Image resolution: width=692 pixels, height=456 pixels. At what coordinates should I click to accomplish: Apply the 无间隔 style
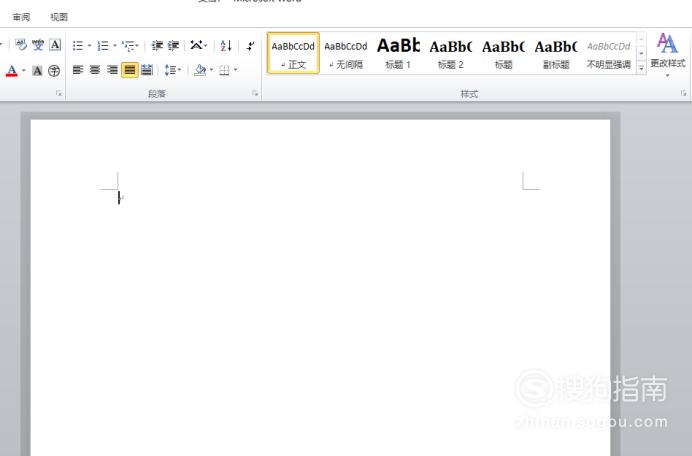click(x=346, y=53)
